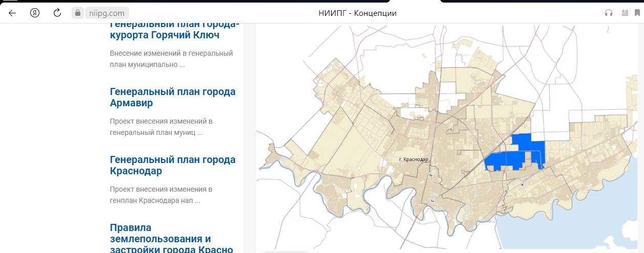Click the padlock site security icon
Viewport: 644px width, 253px height.
[78, 13]
